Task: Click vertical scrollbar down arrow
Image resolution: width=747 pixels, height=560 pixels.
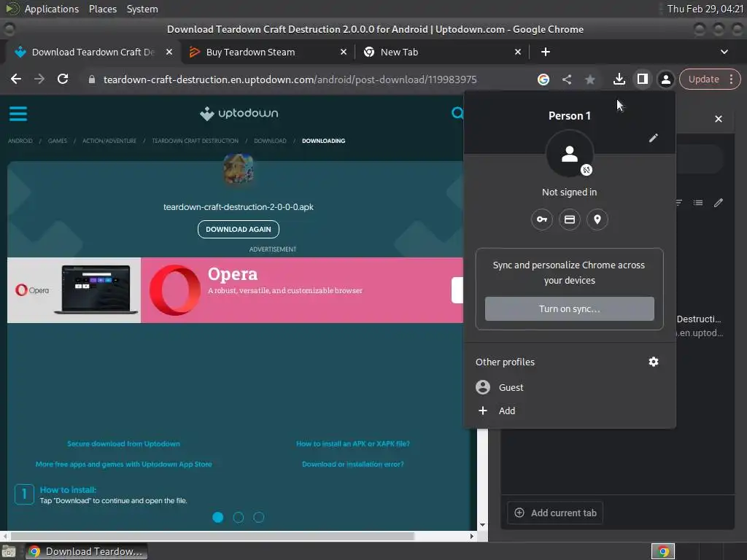Action: [x=482, y=525]
